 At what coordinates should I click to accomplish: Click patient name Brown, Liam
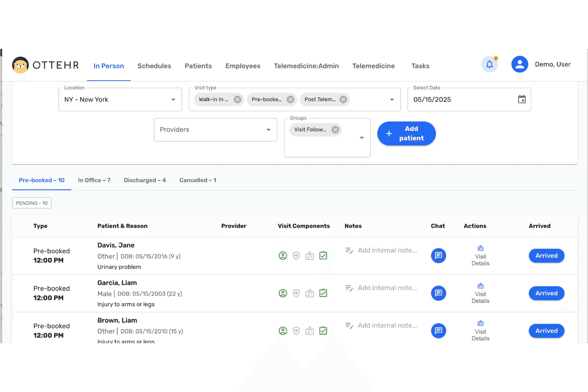point(117,321)
